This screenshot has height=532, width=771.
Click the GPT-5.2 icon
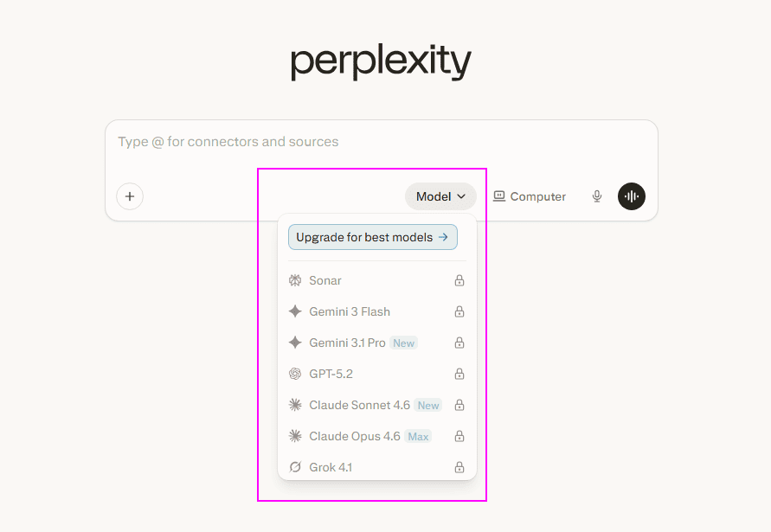pyautogui.click(x=295, y=374)
